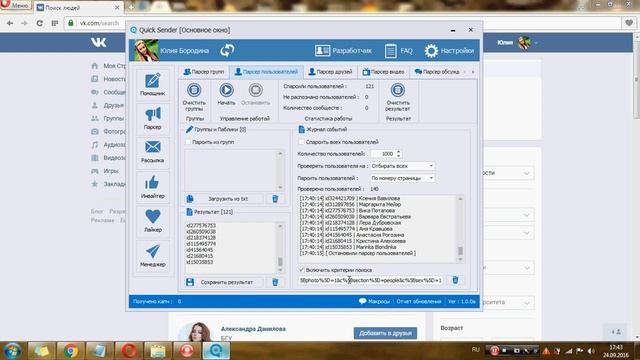Open Windows Start menu
This screenshot has height=360, width=640.
pos(12,351)
